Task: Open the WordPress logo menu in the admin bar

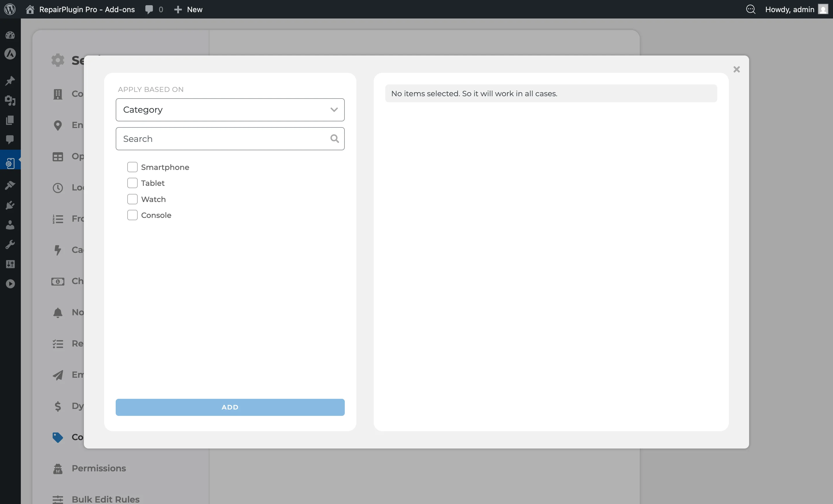Action: [x=10, y=9]
